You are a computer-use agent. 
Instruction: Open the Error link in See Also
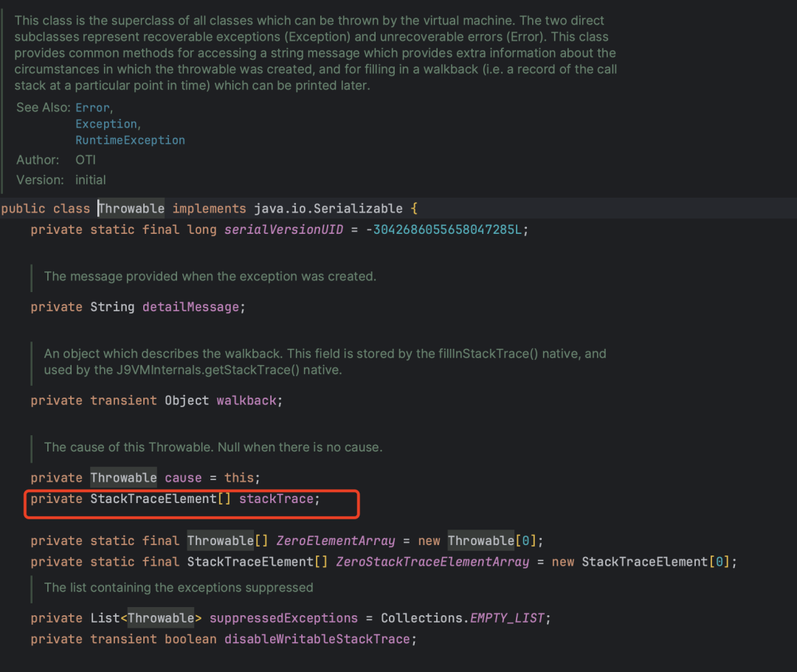[x=92, y=108]
